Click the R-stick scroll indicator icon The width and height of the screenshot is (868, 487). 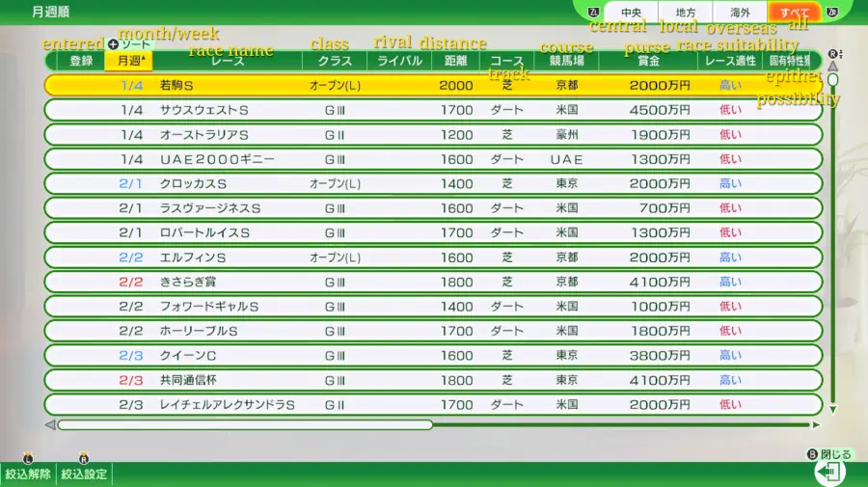pos(835,53)
